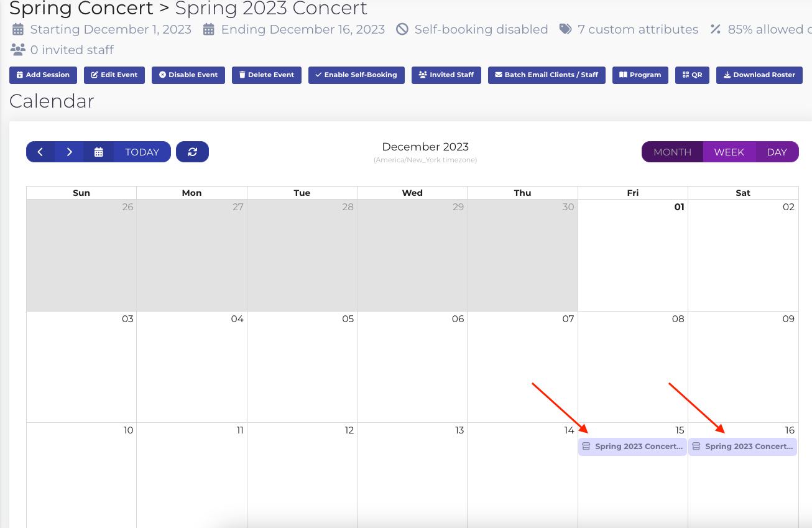This screenshot has height=528, width=812.
Task: Click Download Roster button
Action: click(759, 75)
